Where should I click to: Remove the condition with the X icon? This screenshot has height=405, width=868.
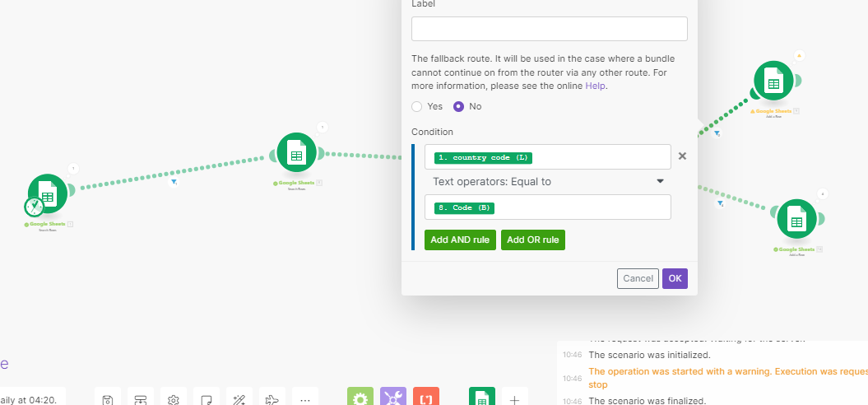pos(683,156)
